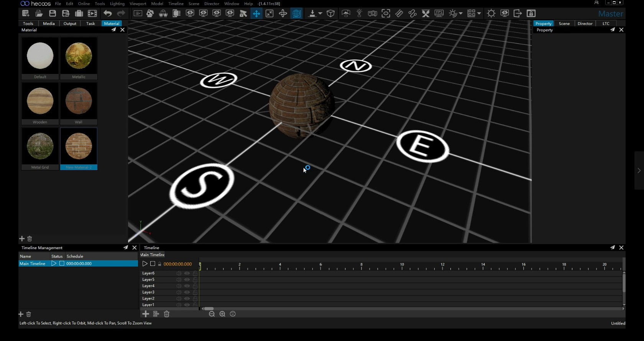Delete selected layer with timeline trash icon
The image size is (644, 341).
coord(167,314)
